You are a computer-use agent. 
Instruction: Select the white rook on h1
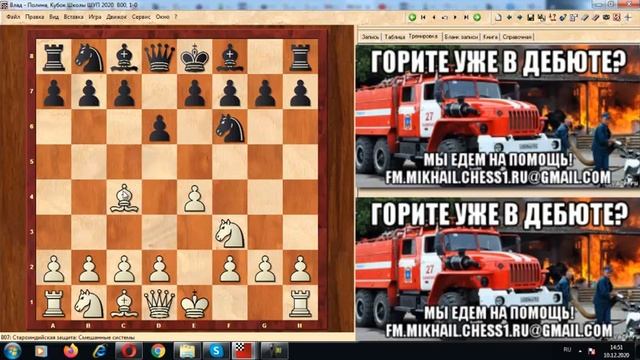tap(300, 303)
